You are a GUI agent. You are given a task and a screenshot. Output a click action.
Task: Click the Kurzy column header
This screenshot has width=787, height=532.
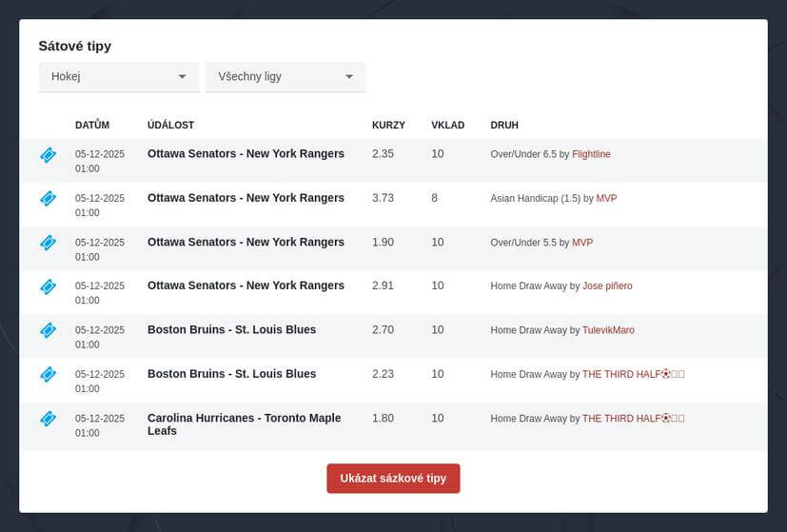tap(388, 126)
